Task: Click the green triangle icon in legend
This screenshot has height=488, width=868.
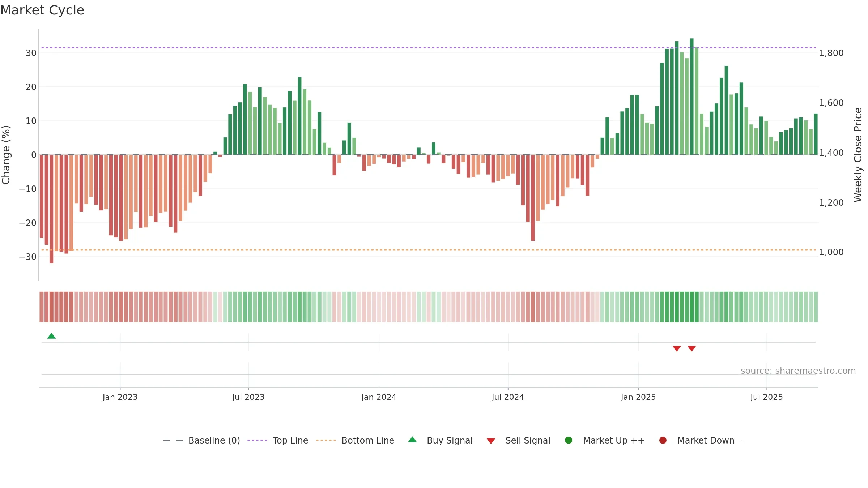Action: click(412, 440)
